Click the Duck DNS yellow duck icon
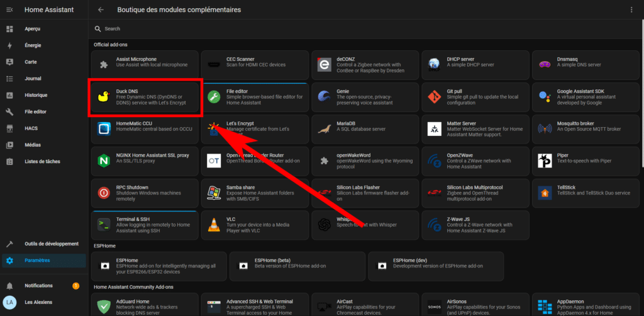The image size is (644, 316). coord(104,96)
